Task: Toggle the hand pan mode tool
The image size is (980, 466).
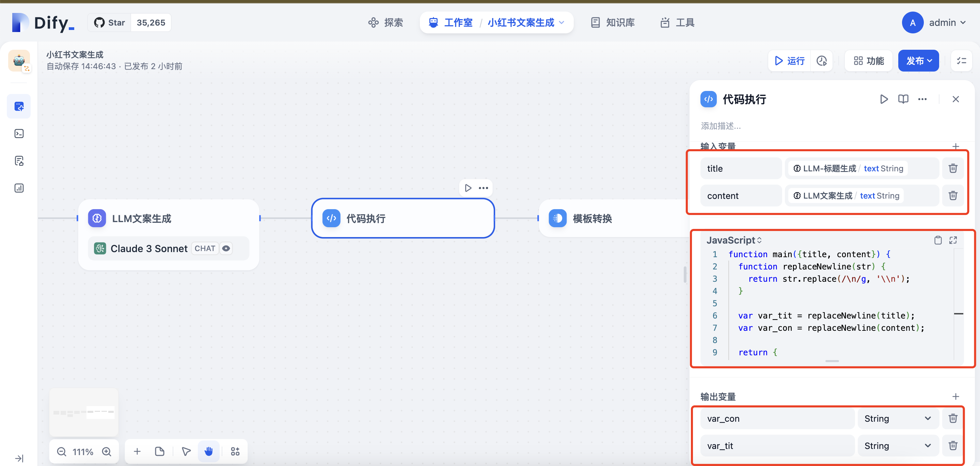Action: click(x=208, y=452)
